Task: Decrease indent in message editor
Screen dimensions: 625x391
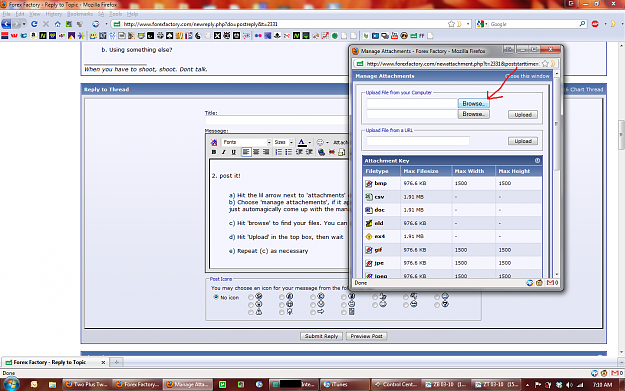Action: [299, 152]
